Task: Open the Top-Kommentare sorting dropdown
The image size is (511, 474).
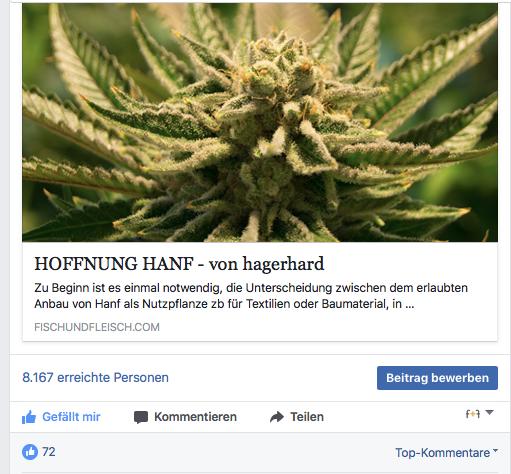Action: [x=446, y=452]
